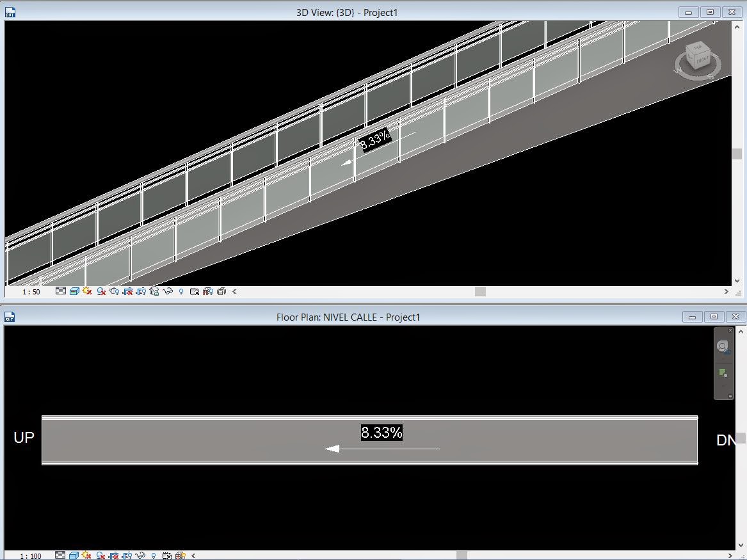Toggle Show Crop Region in 3D view
The image size is (747, 560).
pyautogui.click(x=141, y=291)
